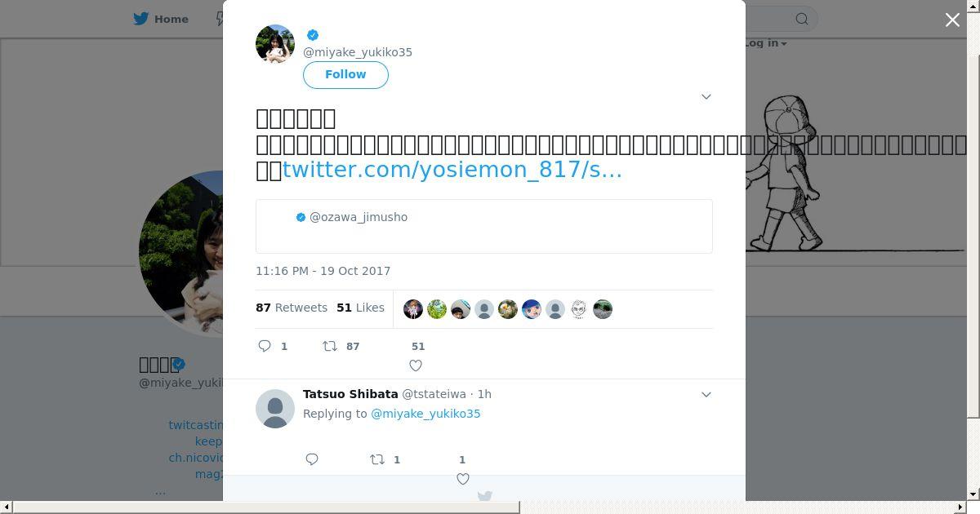Open the search magnifier icon
This screenshot has height=514, width=980.
tap(802, 19)
